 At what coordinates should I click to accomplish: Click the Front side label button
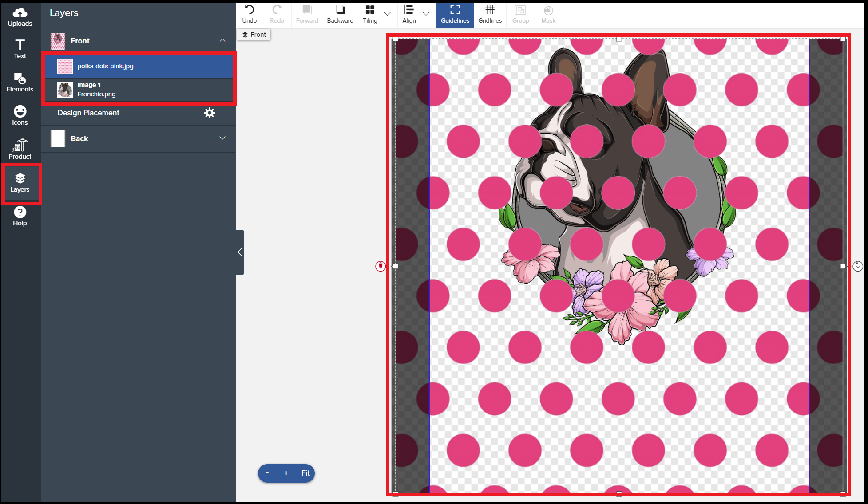click(x=254, y=35)
